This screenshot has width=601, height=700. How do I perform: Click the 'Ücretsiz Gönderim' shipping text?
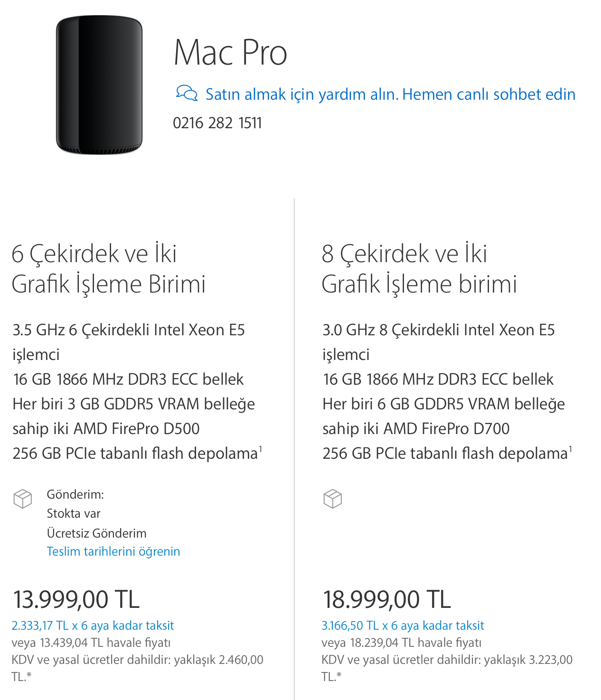96,533
